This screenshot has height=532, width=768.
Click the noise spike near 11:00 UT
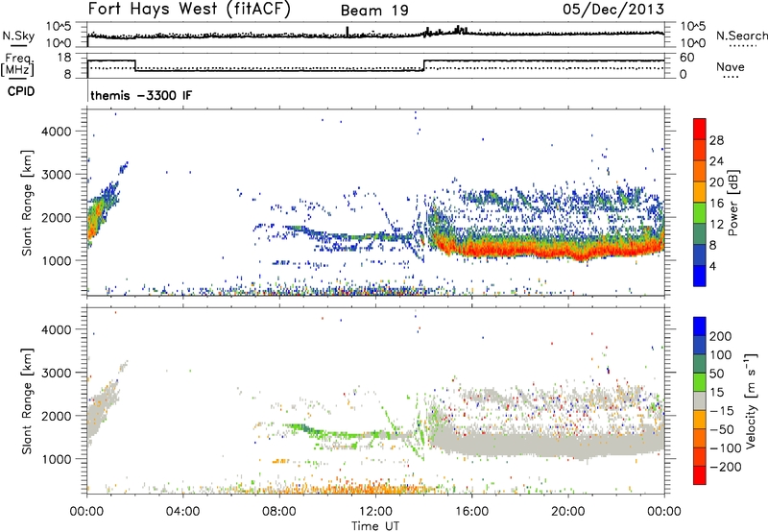[348, 31]
